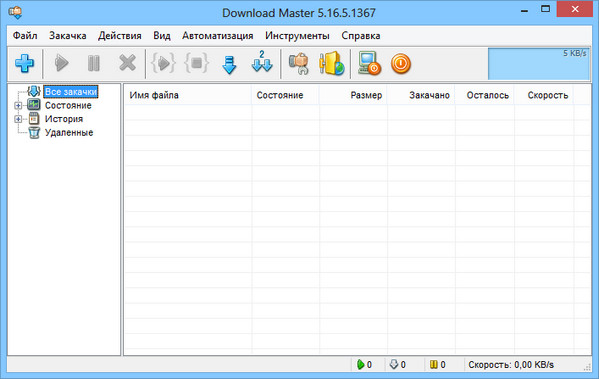Click the Все закачки tree icon
This screenshot has height=379, width=599.
(x=34, y=91)
